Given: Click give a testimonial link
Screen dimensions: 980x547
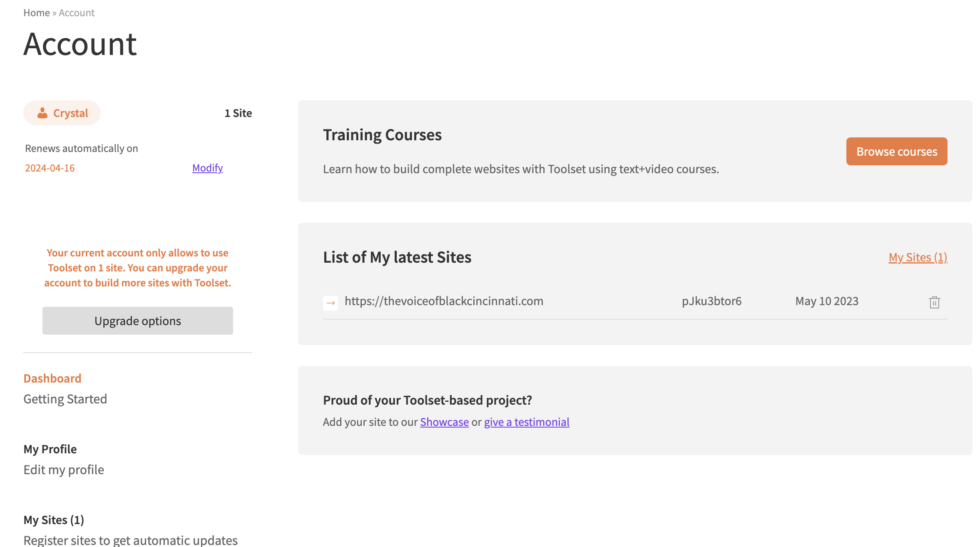Looking at the screenshot, I should tap(526, 422).
